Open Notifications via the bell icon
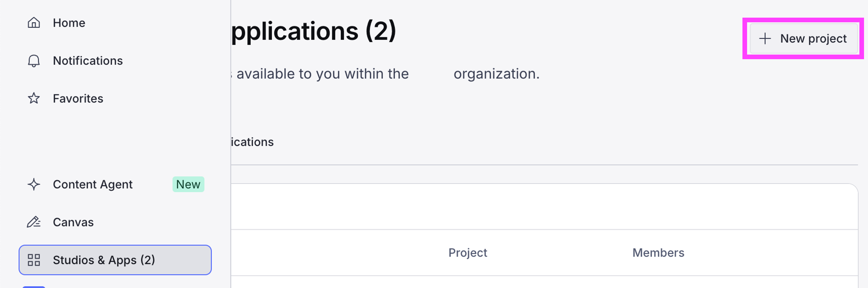The width and height of the screenshot is (868, 288). [x=34, y=61]
